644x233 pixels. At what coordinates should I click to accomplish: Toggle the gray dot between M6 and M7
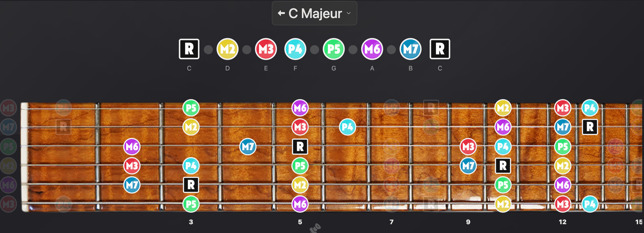pos(391,50)
